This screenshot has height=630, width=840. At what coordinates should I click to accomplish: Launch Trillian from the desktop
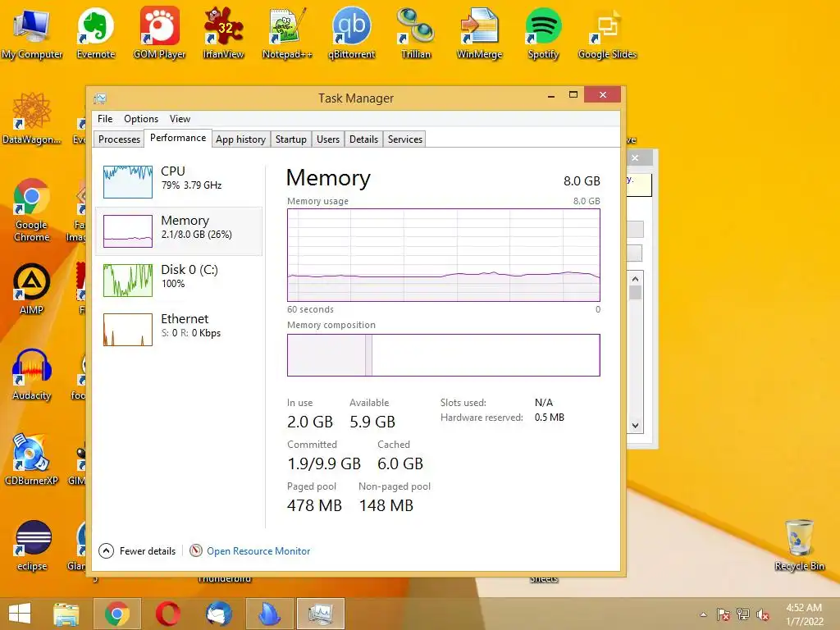click(x=416, y=32)
